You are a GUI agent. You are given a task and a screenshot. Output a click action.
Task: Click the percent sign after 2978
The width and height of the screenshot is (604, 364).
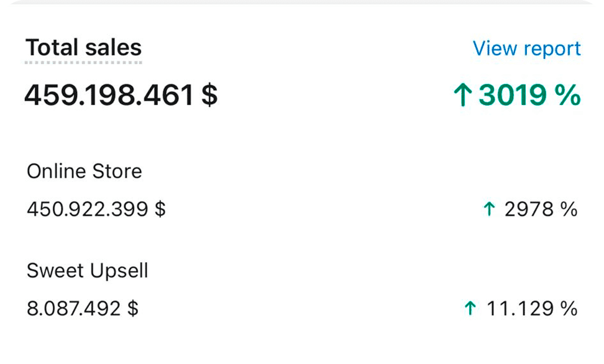[x=569, y=209]
